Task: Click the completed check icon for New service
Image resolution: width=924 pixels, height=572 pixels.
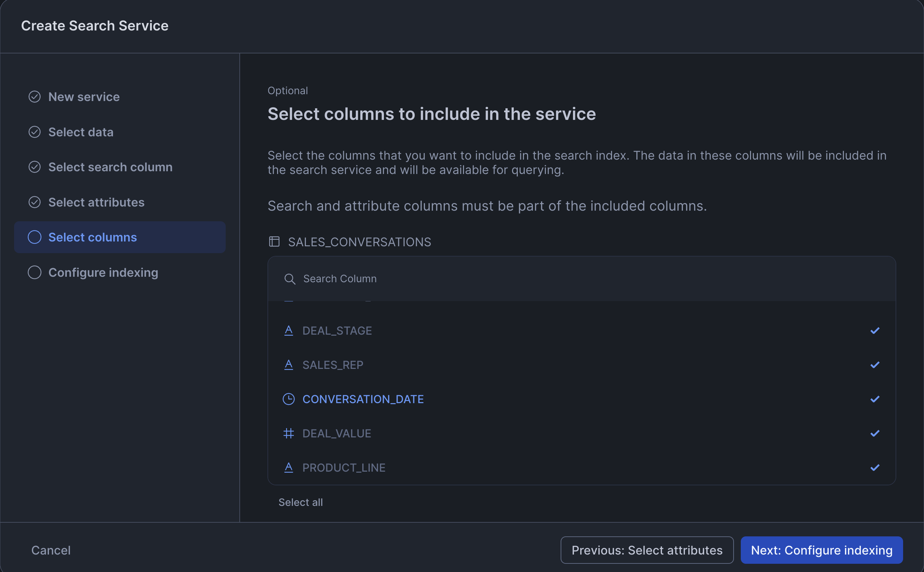Action: point(34,97)
